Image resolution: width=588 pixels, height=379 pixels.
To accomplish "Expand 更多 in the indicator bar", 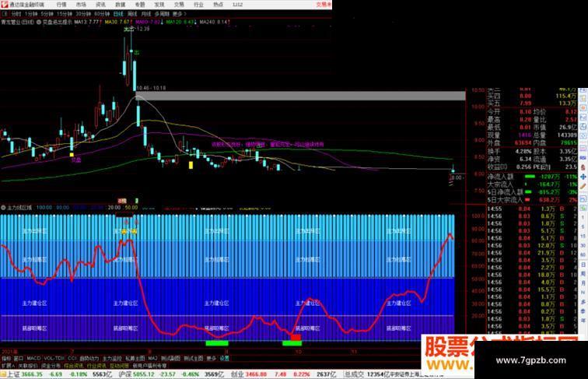I will pyautogui.click(x=211, y=359).
